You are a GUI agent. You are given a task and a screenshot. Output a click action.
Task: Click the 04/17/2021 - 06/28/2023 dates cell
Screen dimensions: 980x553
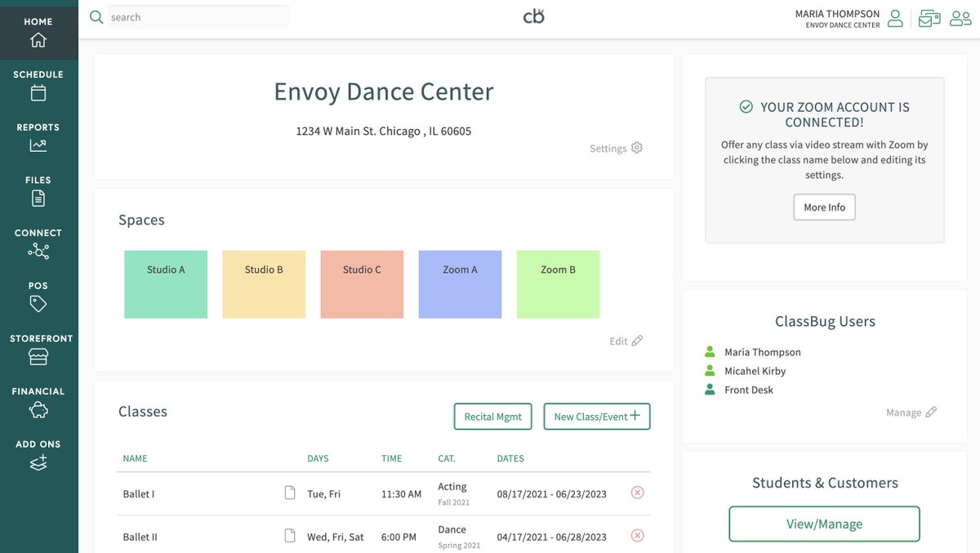[552, 537]
